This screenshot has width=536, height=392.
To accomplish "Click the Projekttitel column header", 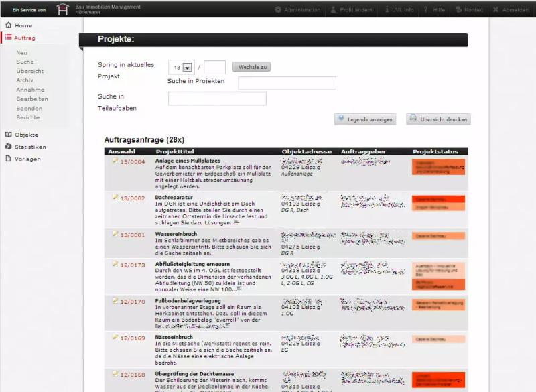I will (175, 151).
